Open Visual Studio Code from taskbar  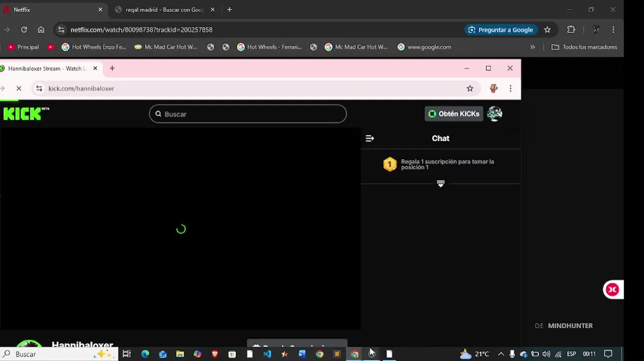[x=267, y=354]
